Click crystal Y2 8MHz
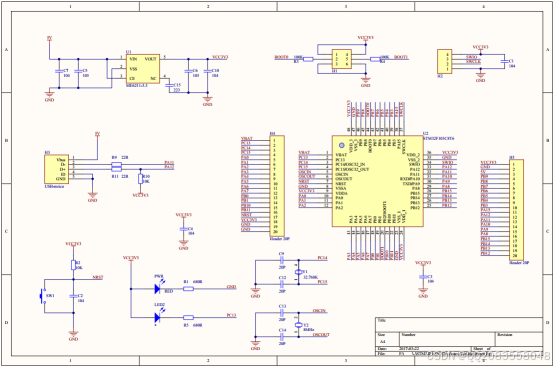The image size is (554, 367). [x=299, y=325]
